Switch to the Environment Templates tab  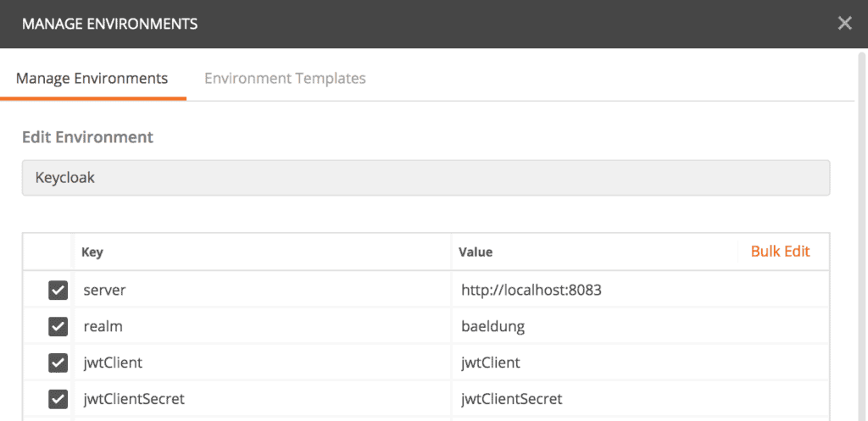[x=285, y=78]
